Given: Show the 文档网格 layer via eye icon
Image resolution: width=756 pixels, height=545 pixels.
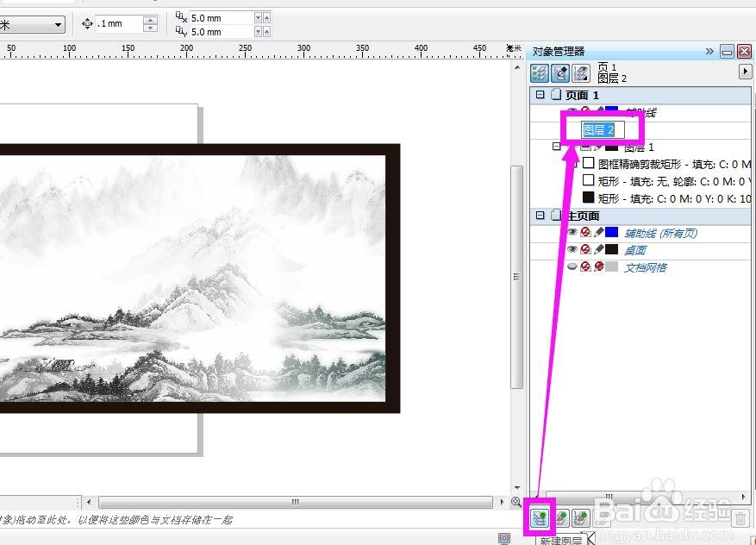Looking at the screenshot, I should coord(572,267).
